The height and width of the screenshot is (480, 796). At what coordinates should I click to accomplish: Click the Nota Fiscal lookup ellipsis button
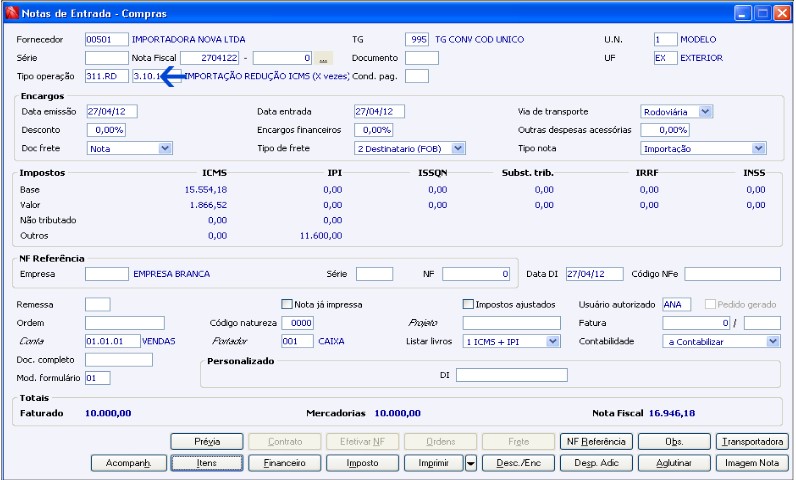tap(322, 58)
